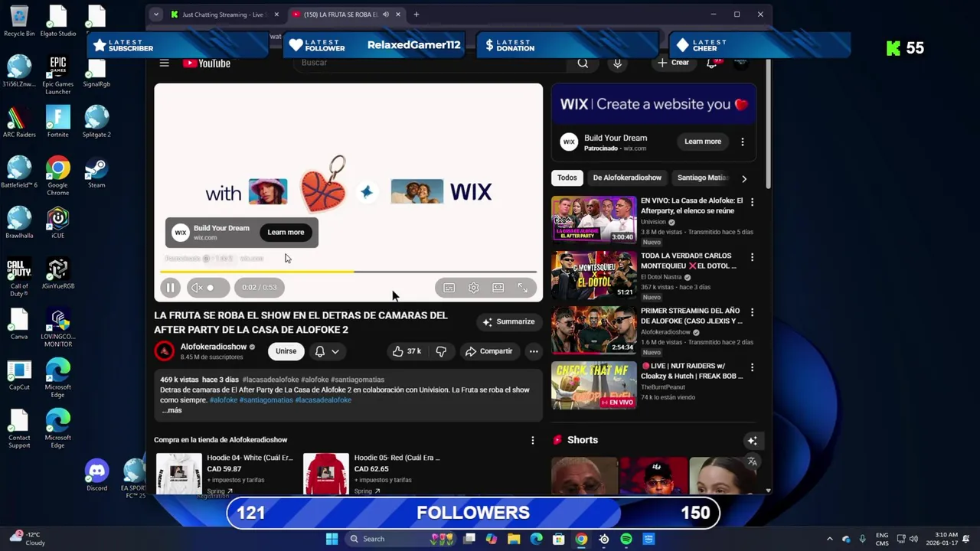Open the Hoodie 05- Red product thumbnail
The image size is (980, 551).
pyautogui.click(x=326, y=474)
